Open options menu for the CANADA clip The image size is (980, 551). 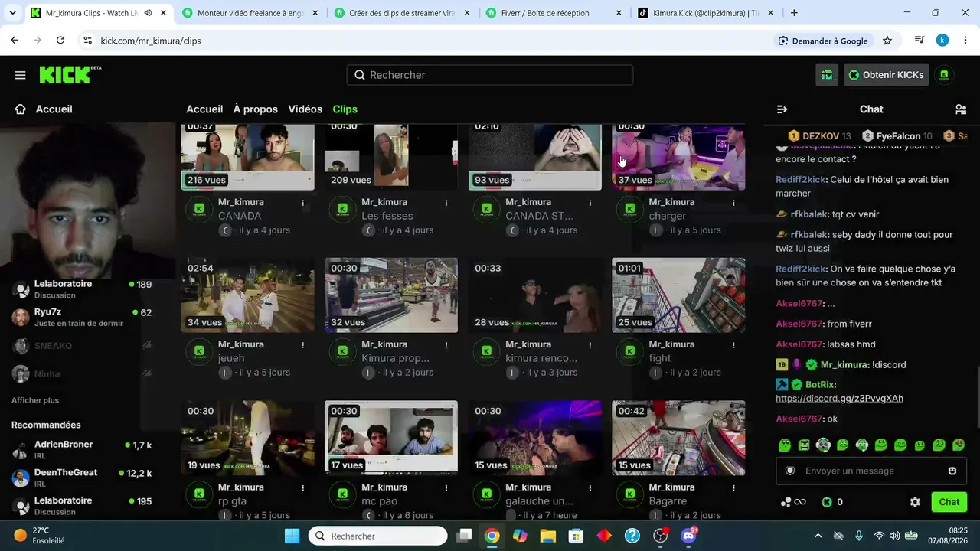click(x=303, y=203)
